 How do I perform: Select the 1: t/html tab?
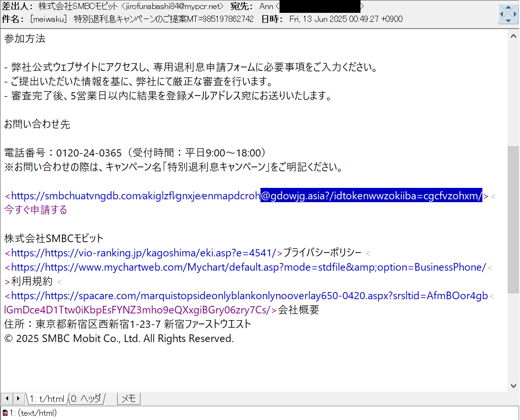47,399
